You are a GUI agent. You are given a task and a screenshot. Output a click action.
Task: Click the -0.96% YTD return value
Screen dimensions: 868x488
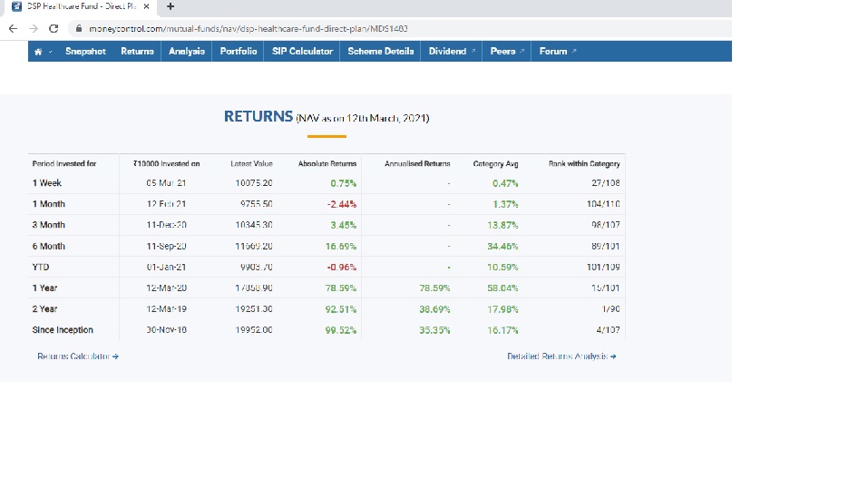coord(342,268)
